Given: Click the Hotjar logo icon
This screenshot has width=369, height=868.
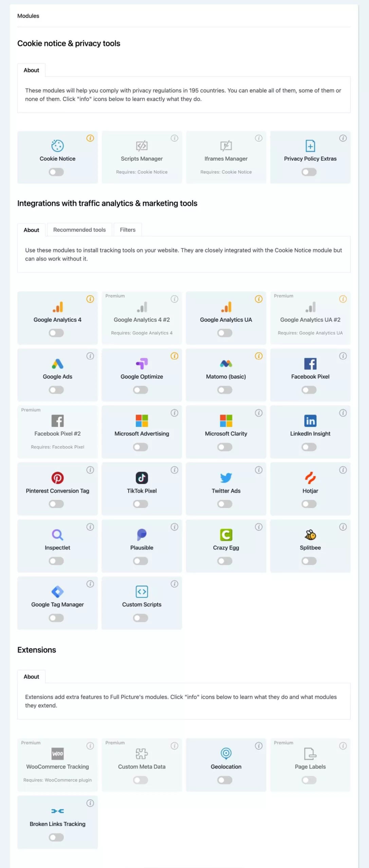Looking at the screenshot, I should [310, 478].
